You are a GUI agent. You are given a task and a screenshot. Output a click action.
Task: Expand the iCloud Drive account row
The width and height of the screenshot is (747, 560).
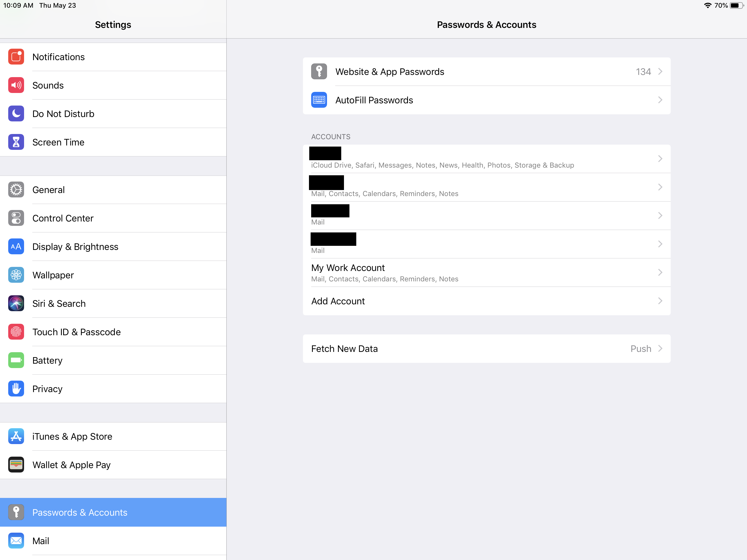click(x=486, y=159)
